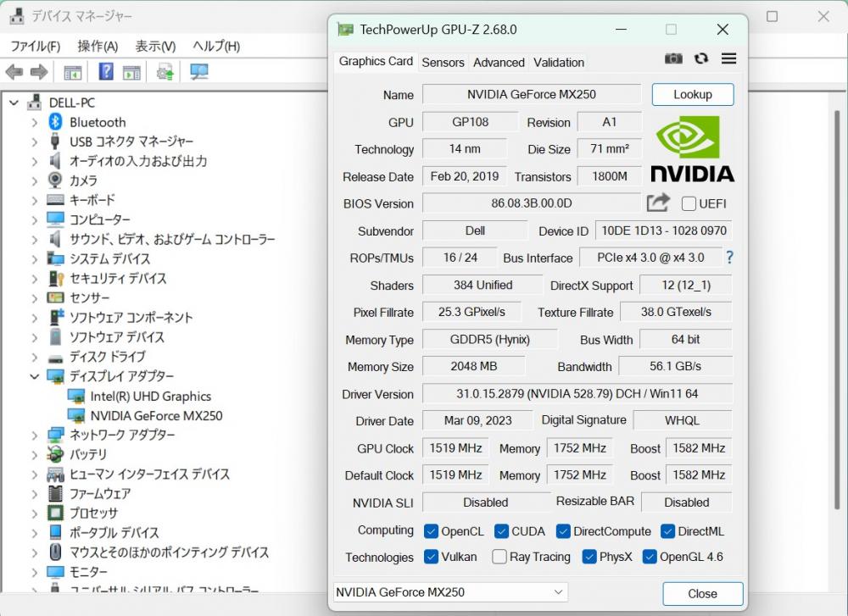Select USB connector manager (USB コネクタ マネージャー) row
The height and width of the screenshot is (616, 848).
coord(131,142)
